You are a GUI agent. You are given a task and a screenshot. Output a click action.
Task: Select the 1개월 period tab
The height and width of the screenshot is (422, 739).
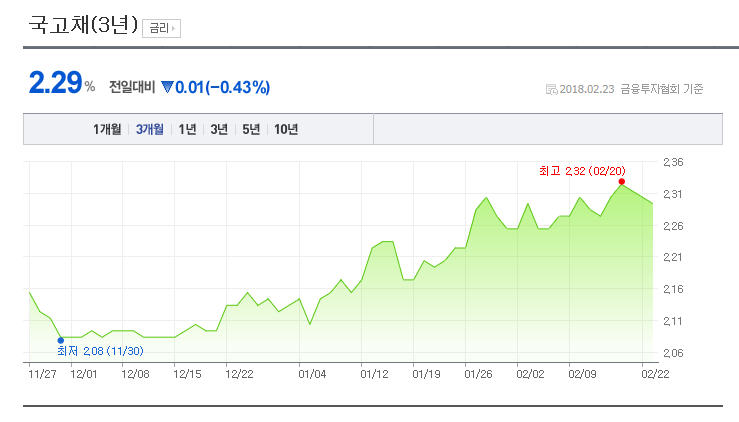107,129
